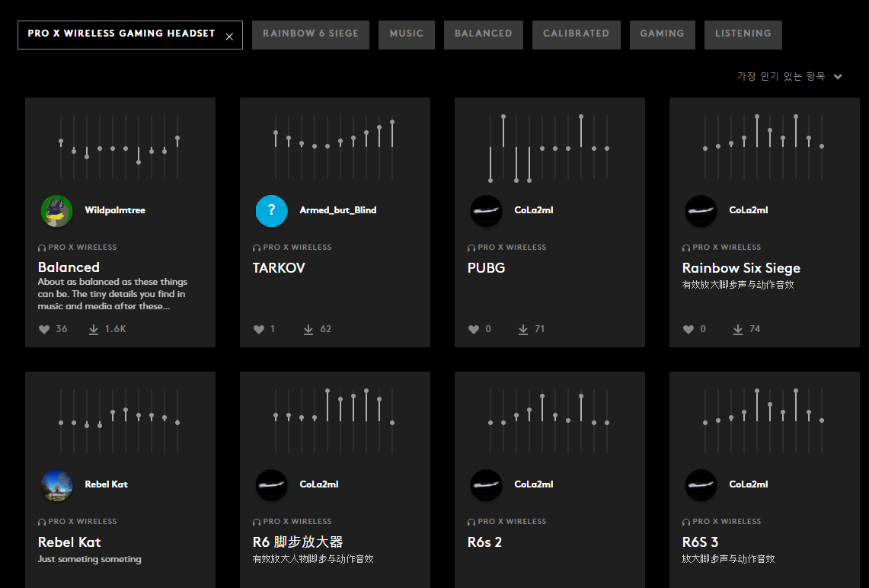Open the sort order dropdown
The width and height of the screenshot is (869, 588).
coord(790,76)
